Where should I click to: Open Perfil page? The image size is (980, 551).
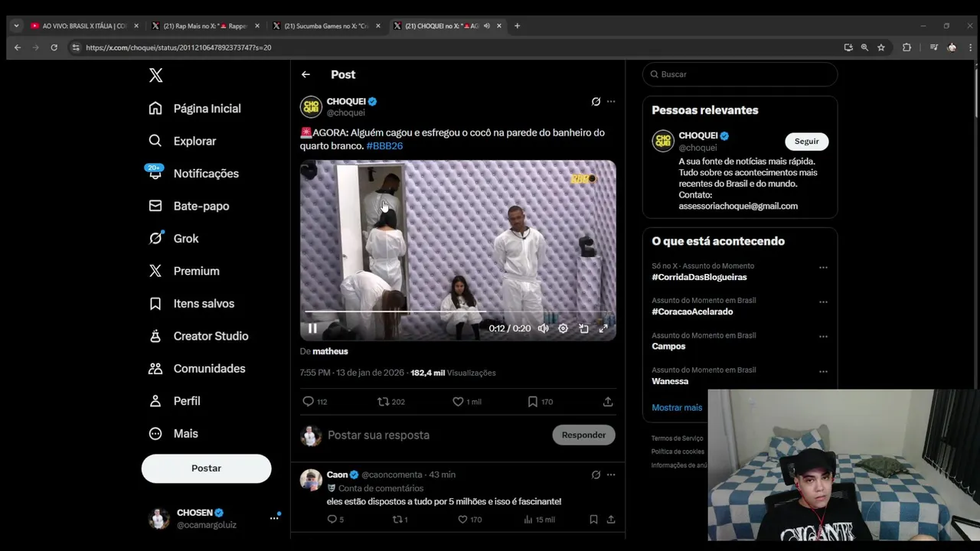174,401
